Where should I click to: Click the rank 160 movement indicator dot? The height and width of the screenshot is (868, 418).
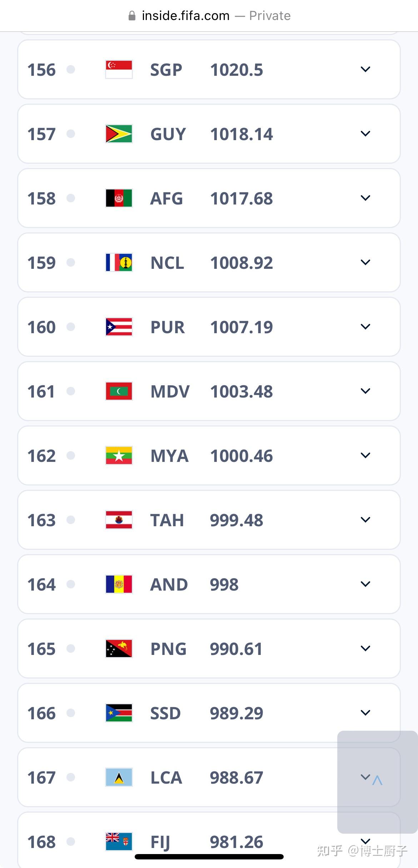point(71,327)
